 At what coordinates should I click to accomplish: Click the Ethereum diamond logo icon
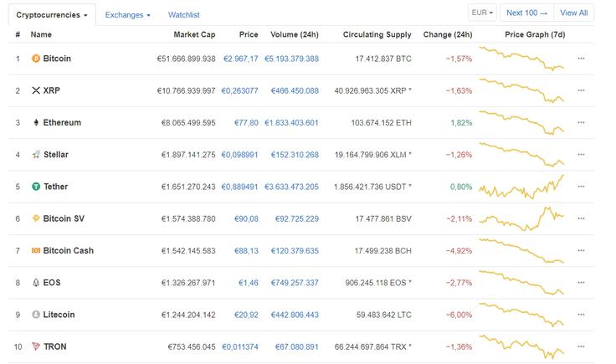pyautogui.click(x=36, y=122)
